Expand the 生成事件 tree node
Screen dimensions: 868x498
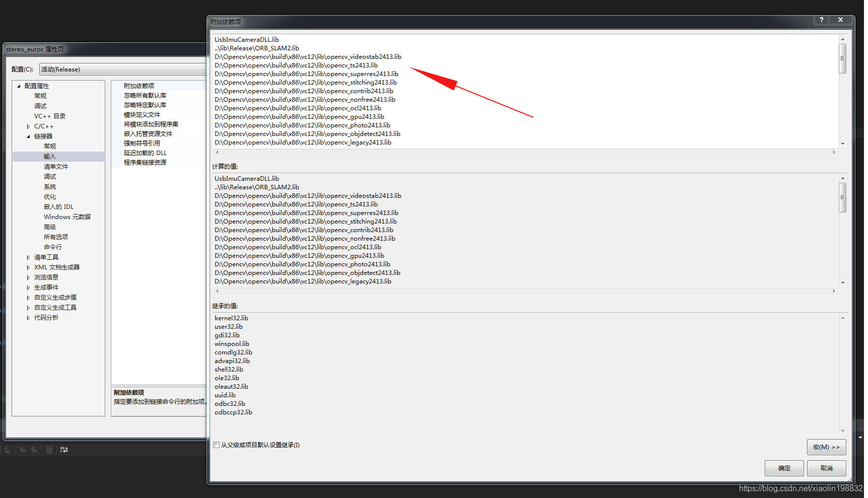coord(28,288)
